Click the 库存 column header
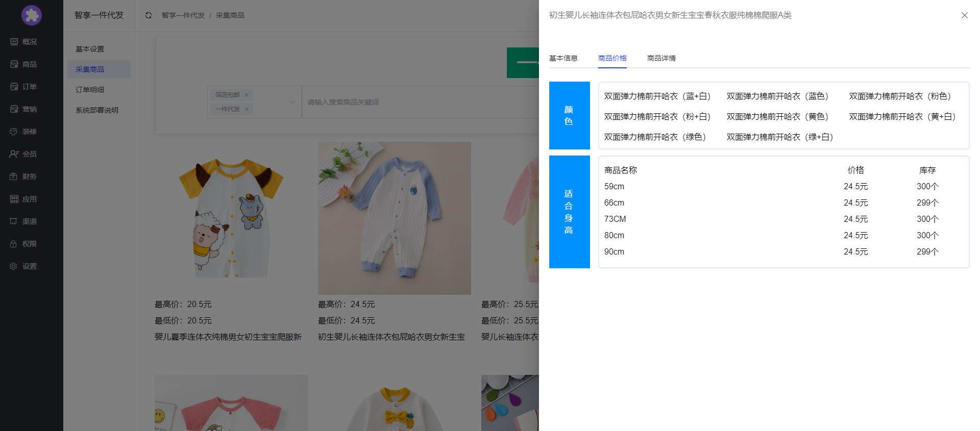Screen dimensions: 980x431 tap(927, 170)
